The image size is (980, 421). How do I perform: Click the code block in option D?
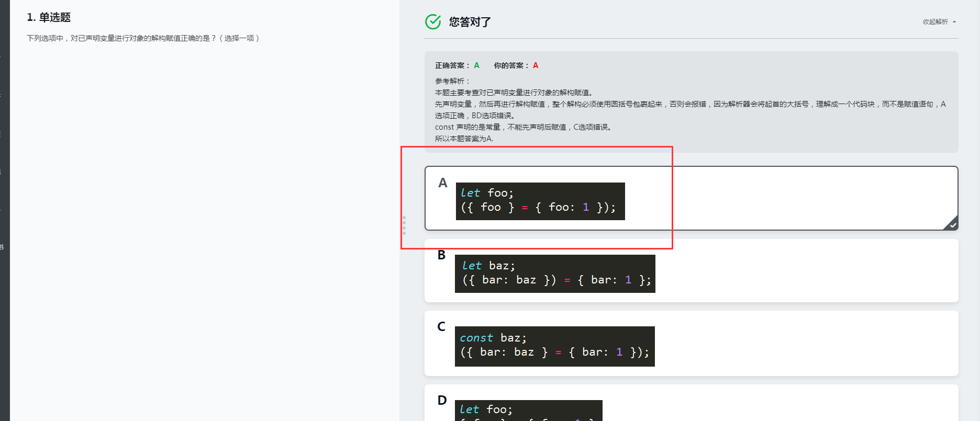pyautogui.click(x=529, y=411)
